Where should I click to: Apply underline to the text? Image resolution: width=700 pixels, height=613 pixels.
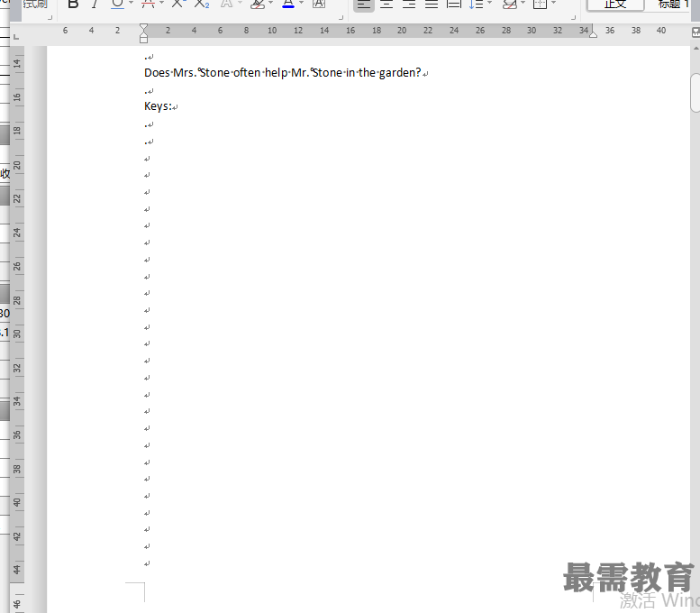pyautogui.click(x=117, y=4)
